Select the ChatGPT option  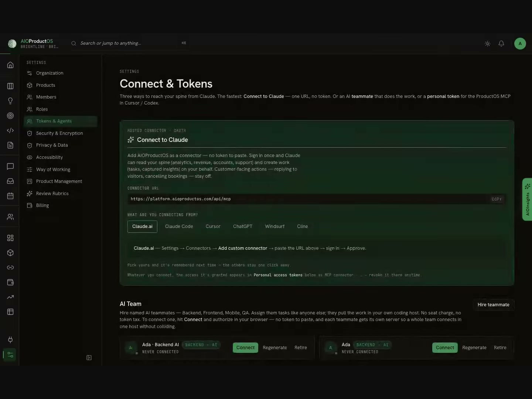coord(243,226)
